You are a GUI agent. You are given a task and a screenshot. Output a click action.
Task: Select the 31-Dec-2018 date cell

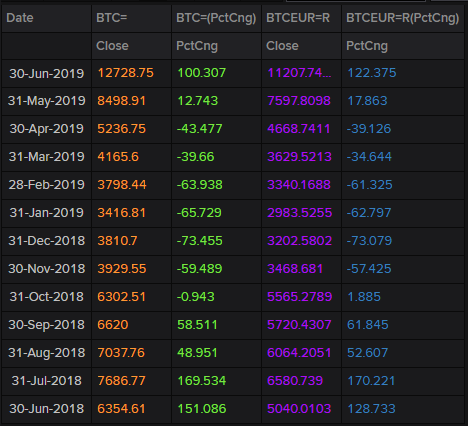click(x=46, y=241)
